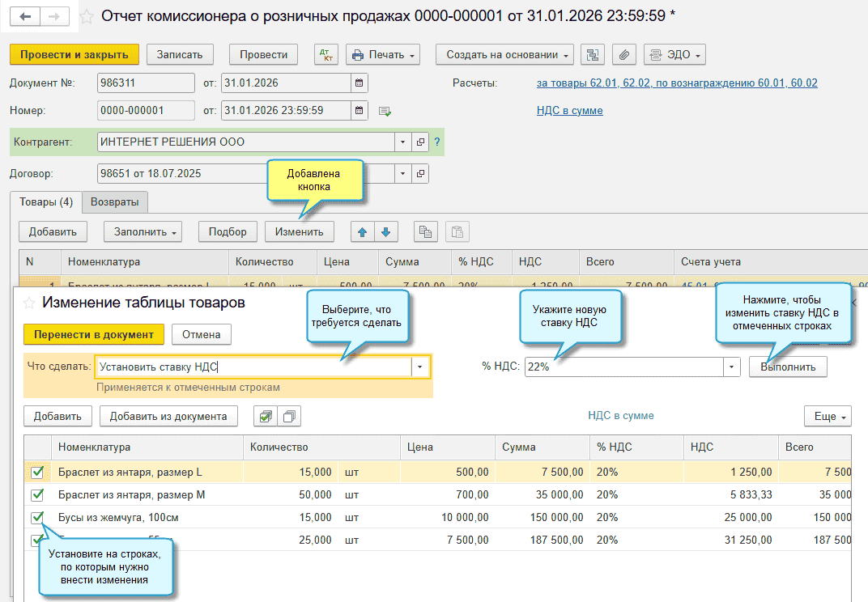Viewport: 868px width, 602px height.
Task: Toggle checkbox for Бусы из жемчуга, 100см
Action: tap(37, 517)
